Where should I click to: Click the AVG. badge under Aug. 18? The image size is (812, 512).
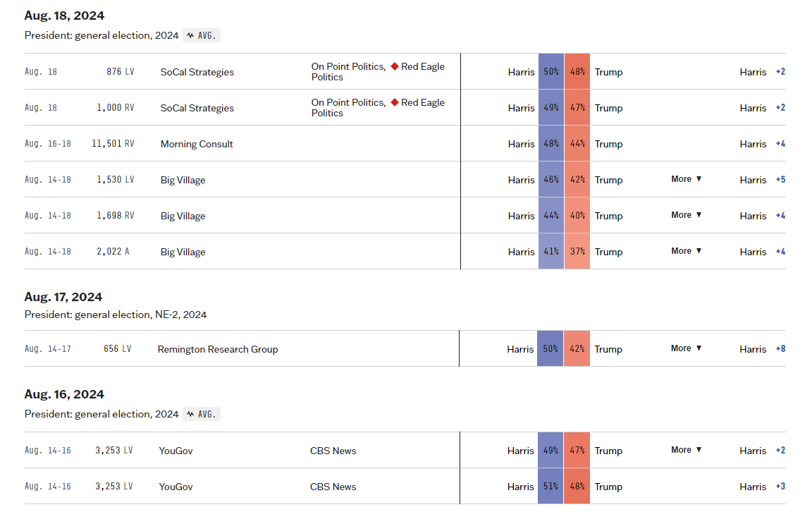[x=202, y=35]
